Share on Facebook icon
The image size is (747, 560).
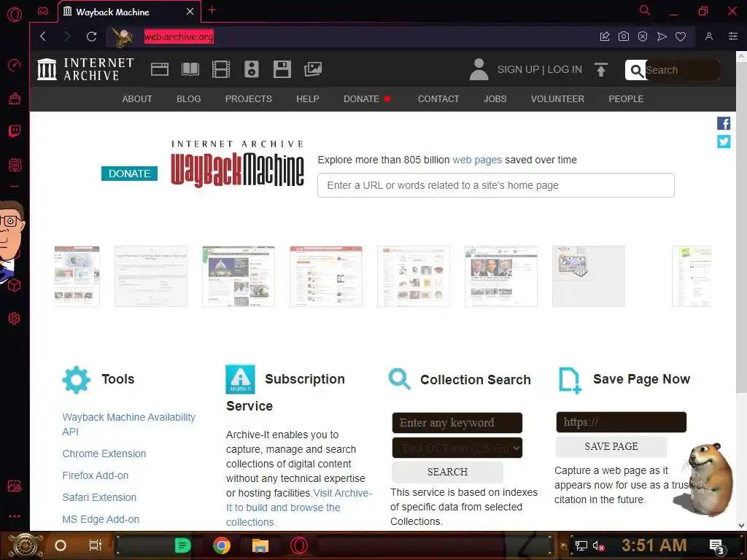click(x=724, y=123)
